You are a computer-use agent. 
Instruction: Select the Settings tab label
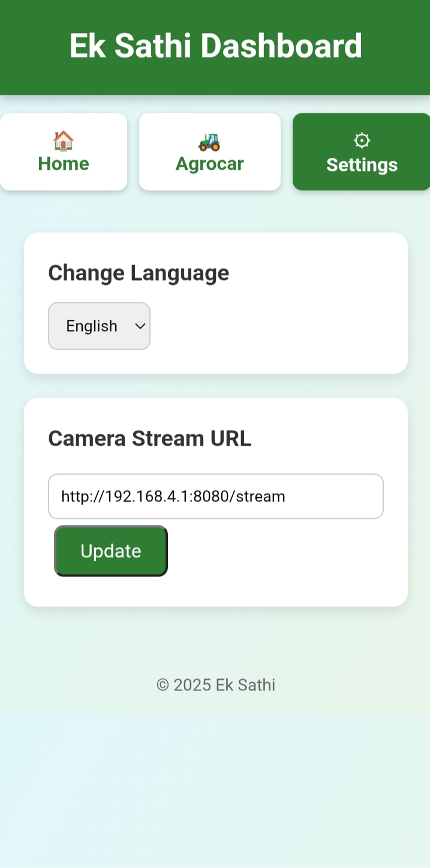362,164
